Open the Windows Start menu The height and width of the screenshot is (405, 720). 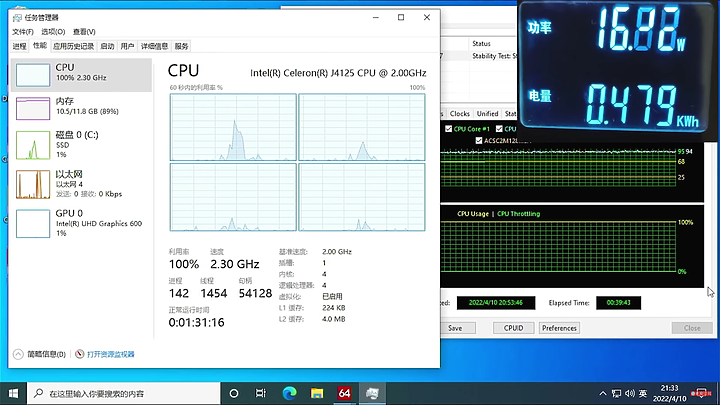pos(13,394)
